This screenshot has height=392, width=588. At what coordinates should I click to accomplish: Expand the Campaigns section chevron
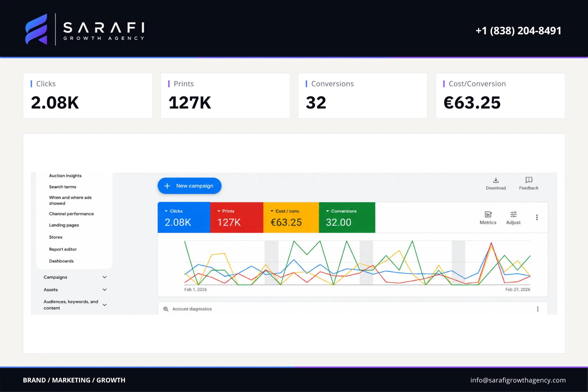[x=104, y=277]
